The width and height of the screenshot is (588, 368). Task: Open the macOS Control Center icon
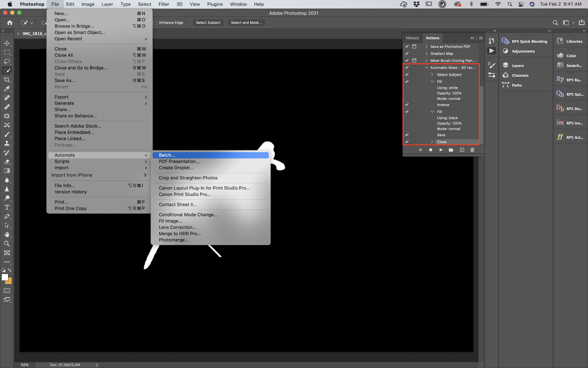(521, 4)
